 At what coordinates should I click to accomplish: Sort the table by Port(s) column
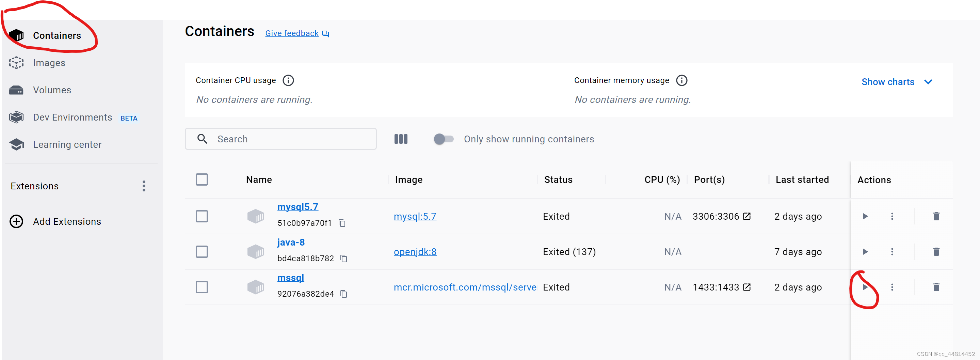point(709,179)
